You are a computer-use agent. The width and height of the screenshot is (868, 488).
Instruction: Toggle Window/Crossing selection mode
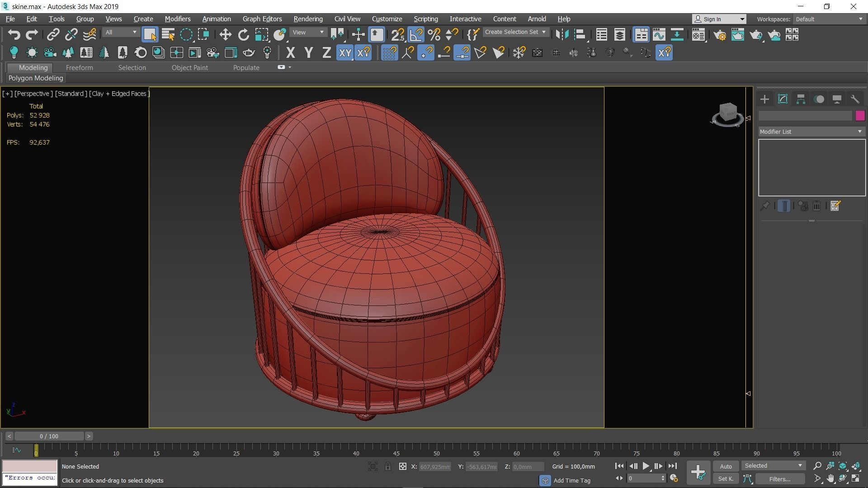(203, 35)
